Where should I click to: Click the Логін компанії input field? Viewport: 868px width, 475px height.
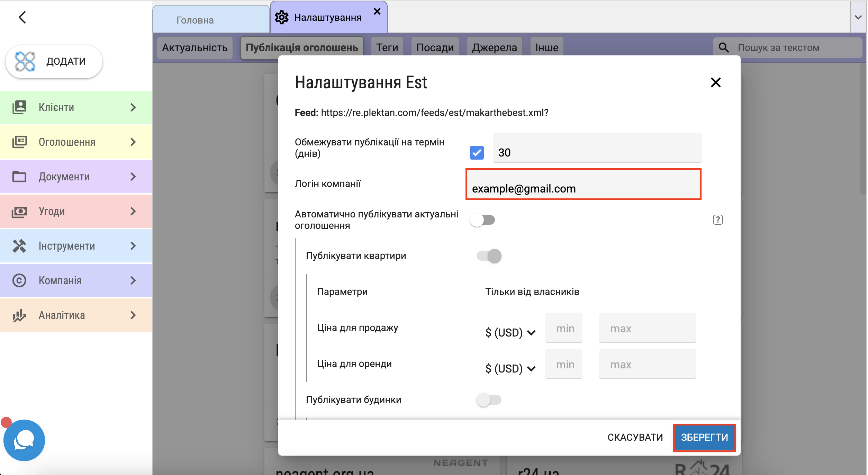pos(584,185)
